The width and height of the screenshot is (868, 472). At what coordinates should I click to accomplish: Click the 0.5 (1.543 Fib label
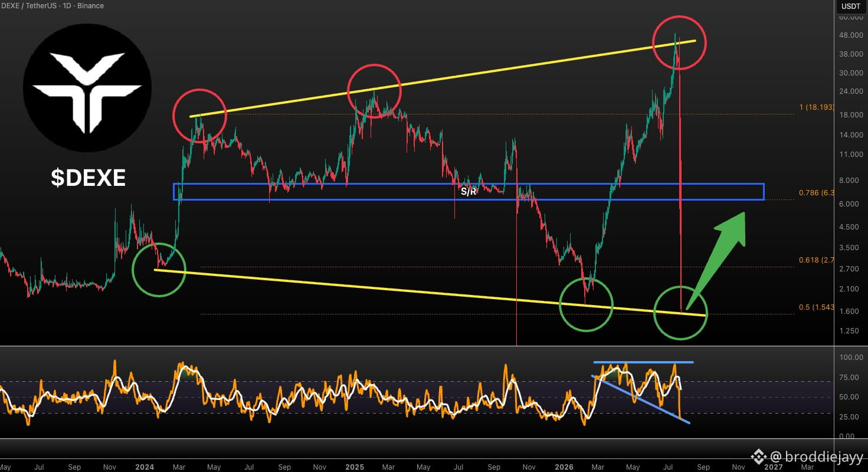point(815,307)
